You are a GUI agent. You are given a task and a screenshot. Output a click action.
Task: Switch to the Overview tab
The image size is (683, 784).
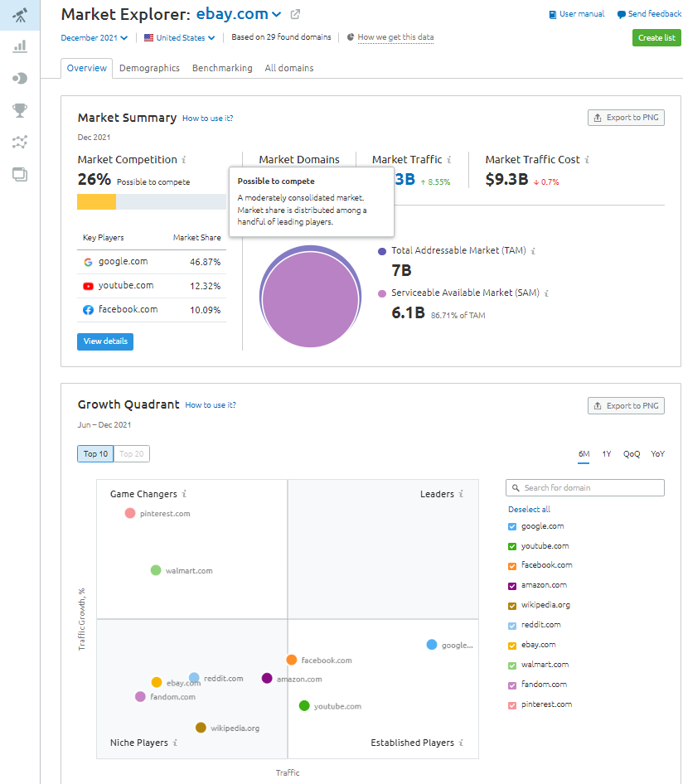(86, 68)
